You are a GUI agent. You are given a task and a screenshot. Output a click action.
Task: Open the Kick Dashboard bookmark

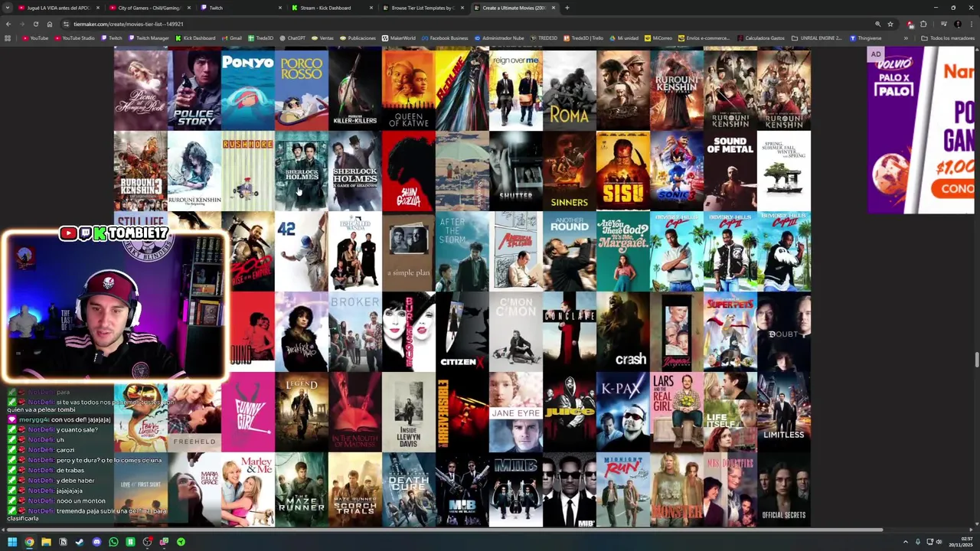tap(195, 38)
